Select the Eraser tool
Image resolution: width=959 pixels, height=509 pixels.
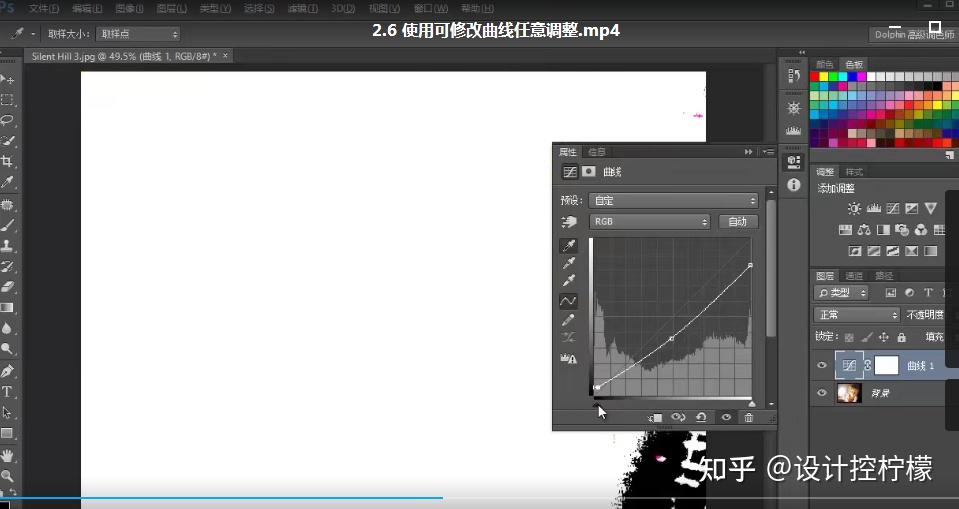7,286
